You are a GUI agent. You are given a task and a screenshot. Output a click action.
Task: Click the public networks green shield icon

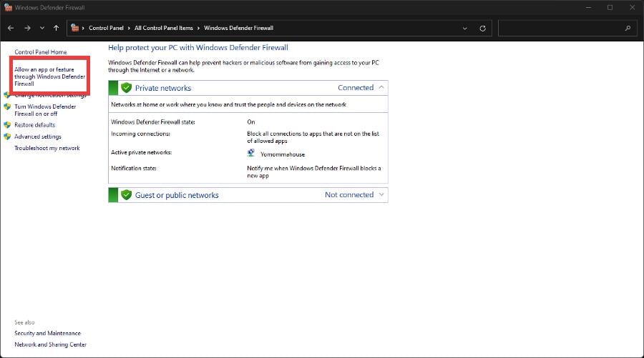[127, 195]
